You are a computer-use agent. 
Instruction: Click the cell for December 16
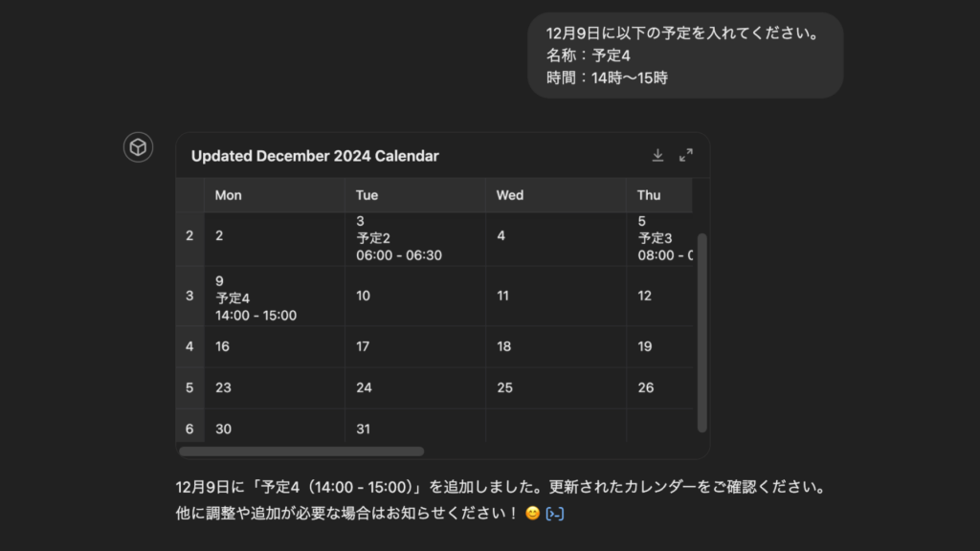(274, 346)
